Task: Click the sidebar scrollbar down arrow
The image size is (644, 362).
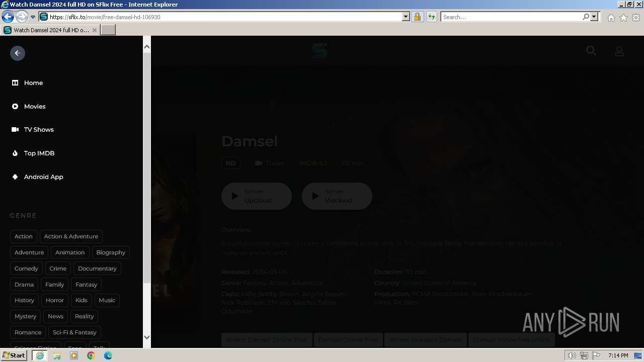Action: pyautogui.click(x=147, y=337)
